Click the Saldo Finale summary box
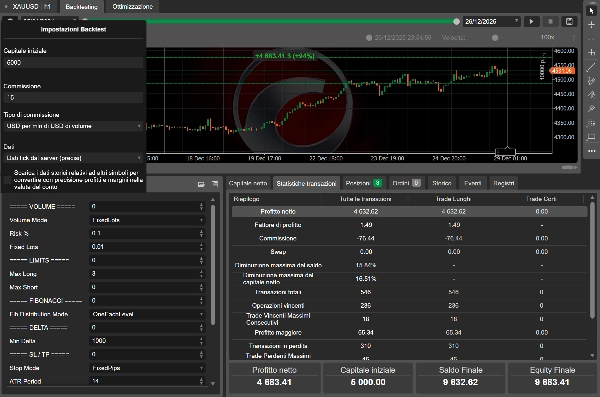This screenshot has height=397, width=600. (x=460, y=378)
